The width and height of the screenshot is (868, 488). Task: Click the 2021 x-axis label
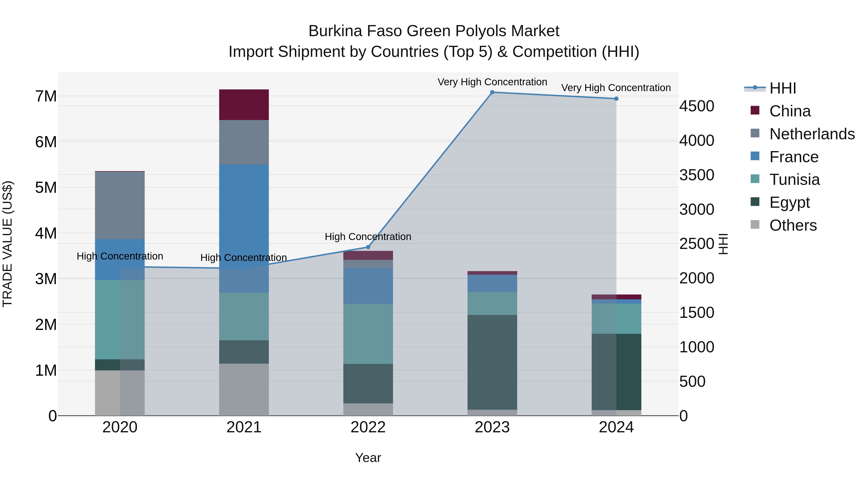point(244,427)
